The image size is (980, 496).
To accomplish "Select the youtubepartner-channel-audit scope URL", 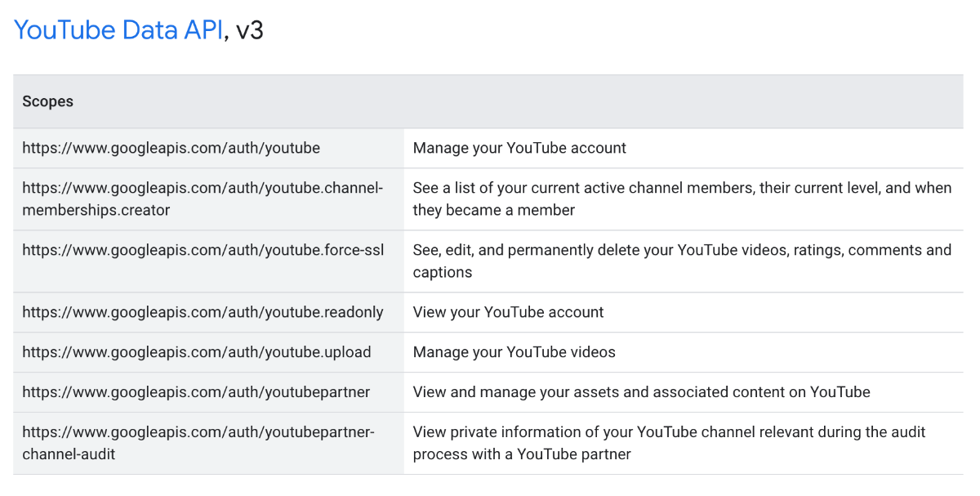I will click(x=198, y=443).
